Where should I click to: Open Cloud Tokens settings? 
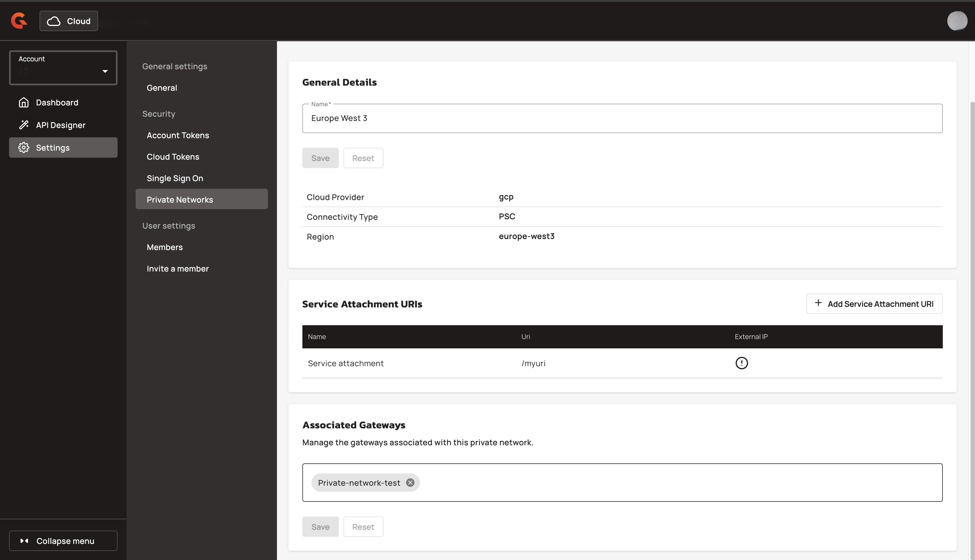173,157
